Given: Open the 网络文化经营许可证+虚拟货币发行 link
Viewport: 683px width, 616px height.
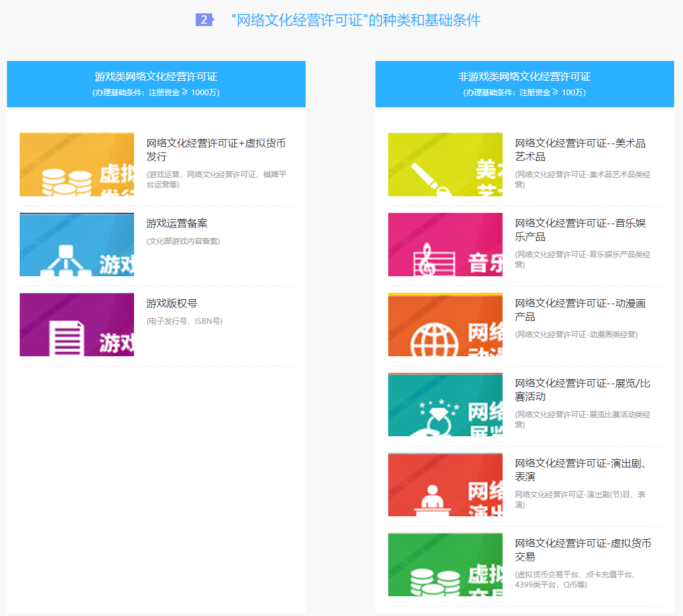Looking at the screenshot, I should point(216,151).
